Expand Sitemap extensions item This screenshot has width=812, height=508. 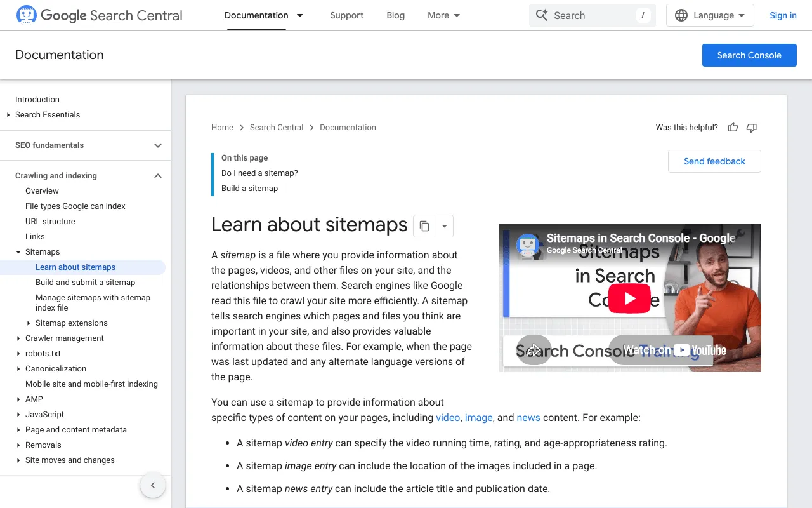click(x=29, y=323)
